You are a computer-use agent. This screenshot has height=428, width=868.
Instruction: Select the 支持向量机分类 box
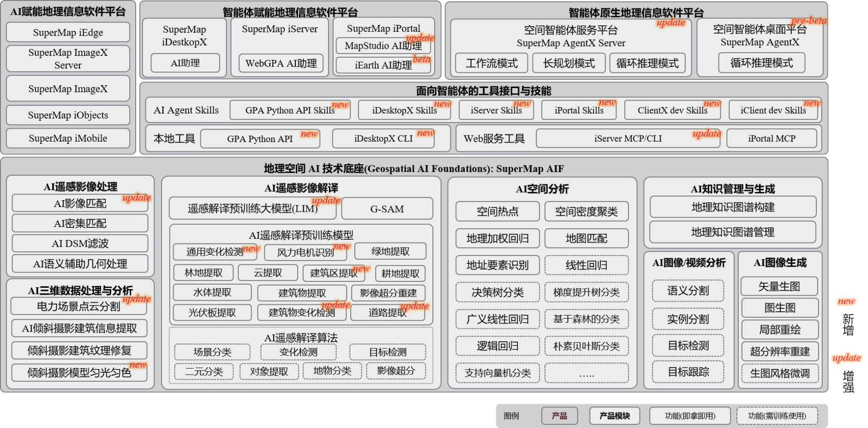click(497, 373)
